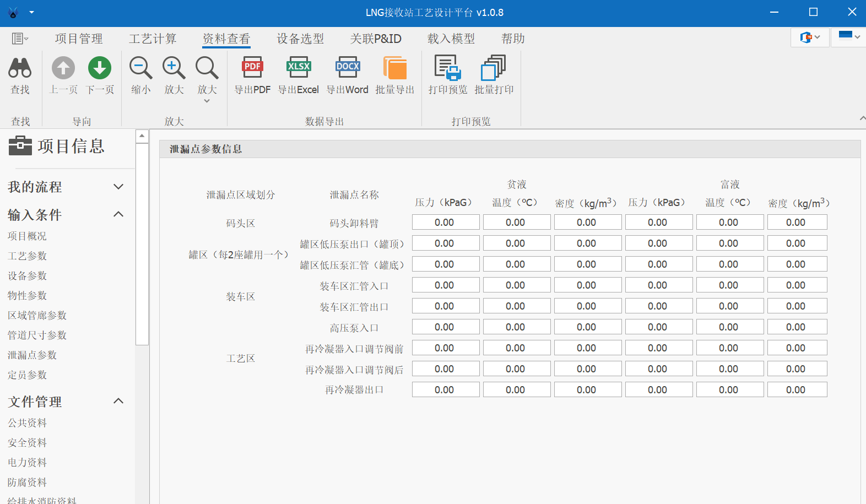Open 电力资料 under 文件管理

pos(27,463)
